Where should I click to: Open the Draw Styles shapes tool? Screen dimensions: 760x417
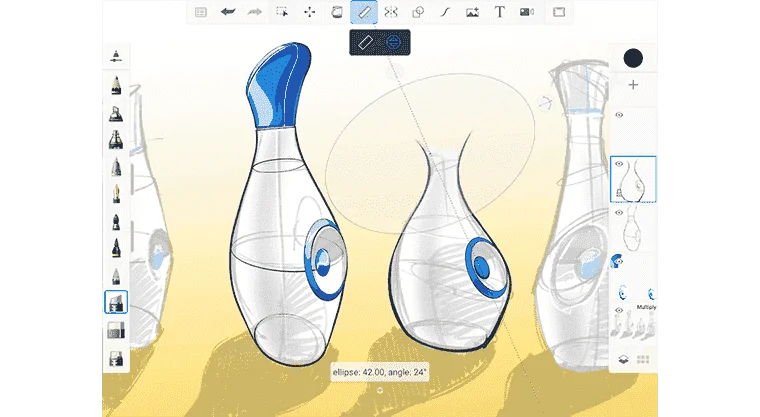point(418,12)
